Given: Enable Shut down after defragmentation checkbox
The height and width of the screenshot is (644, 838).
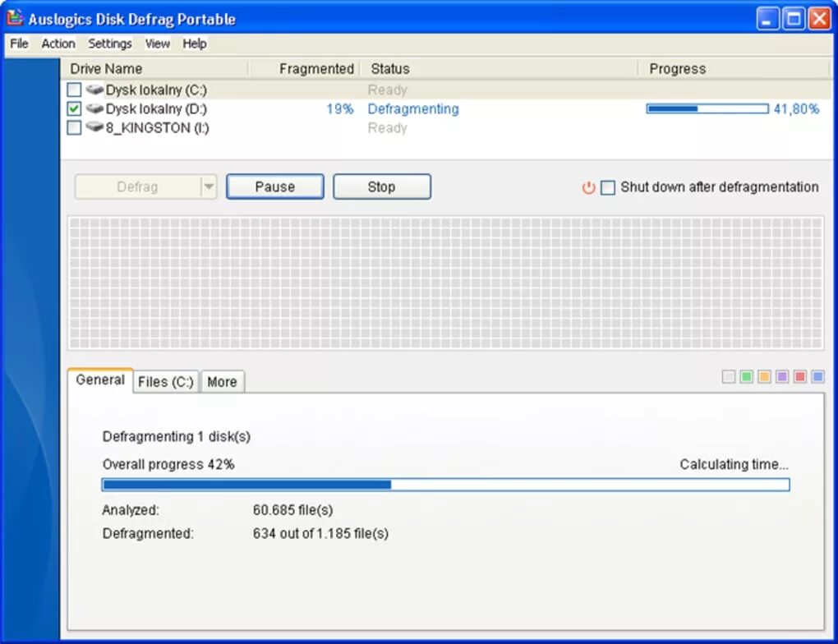Looking at the screenshot, I should click(x=608, y=187).
